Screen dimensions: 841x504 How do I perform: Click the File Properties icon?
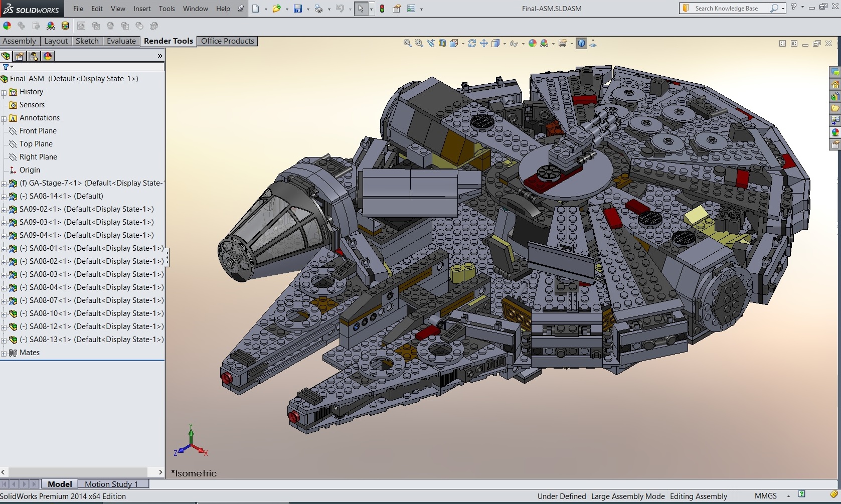pyautogui.click(x=397, y=9)
